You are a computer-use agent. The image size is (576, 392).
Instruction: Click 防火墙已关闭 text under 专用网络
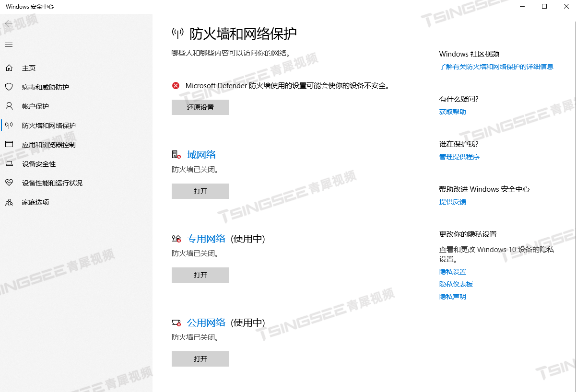click(x=195, y=254)
